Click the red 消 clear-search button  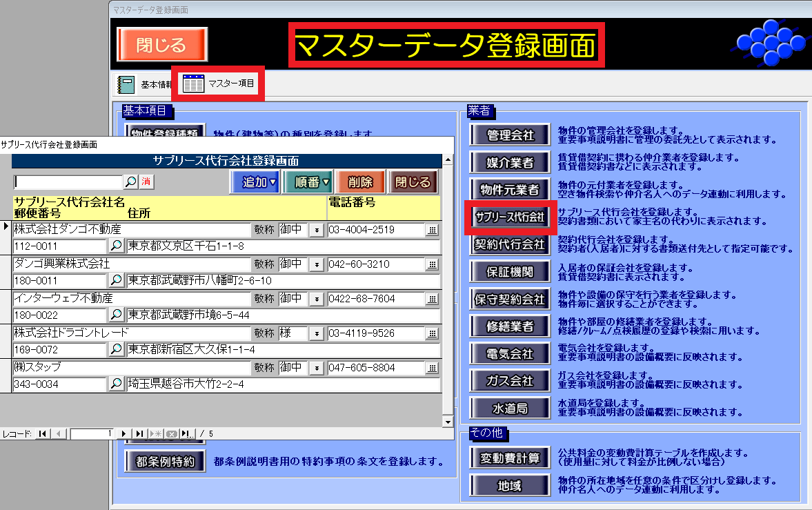coord(146,182)
